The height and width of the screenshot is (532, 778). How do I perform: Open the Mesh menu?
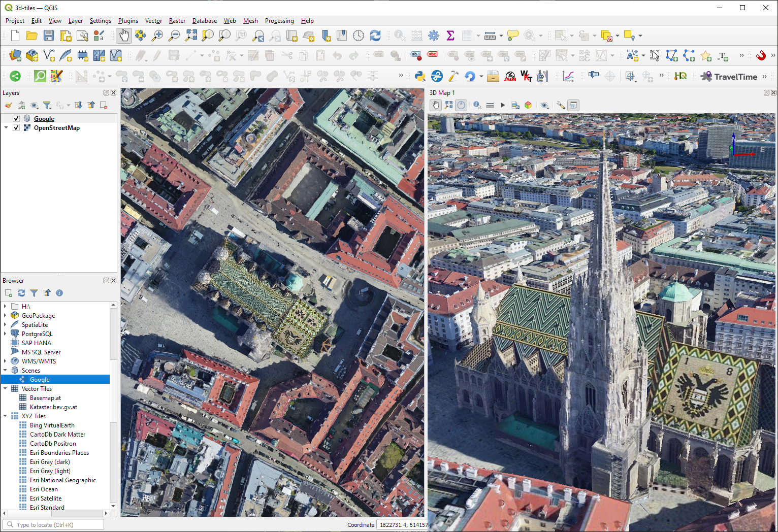click(x=250, y=21)
